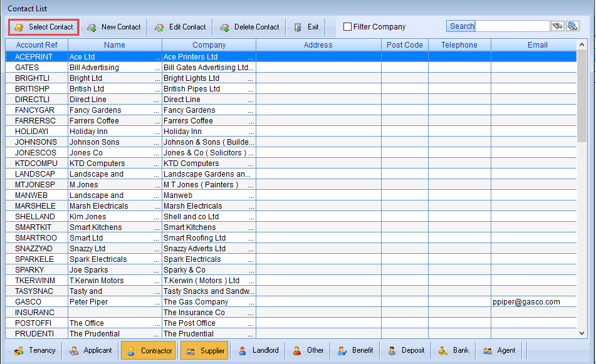Screen dimensions: 596x364
Task: Click the Address column header
Action: (x=318, y=45)
